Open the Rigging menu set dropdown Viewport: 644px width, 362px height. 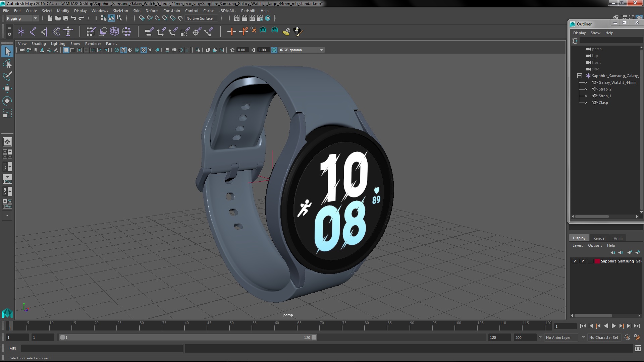pyautogui.click(x=22, y=18)
